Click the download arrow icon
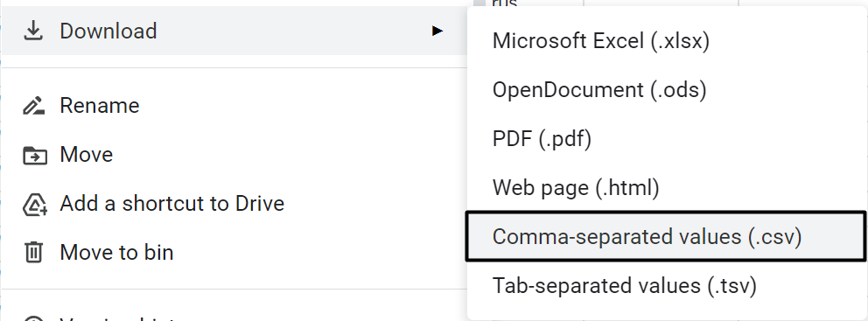Viewport: 868px width, 321px height. click(x=33, y=31)
